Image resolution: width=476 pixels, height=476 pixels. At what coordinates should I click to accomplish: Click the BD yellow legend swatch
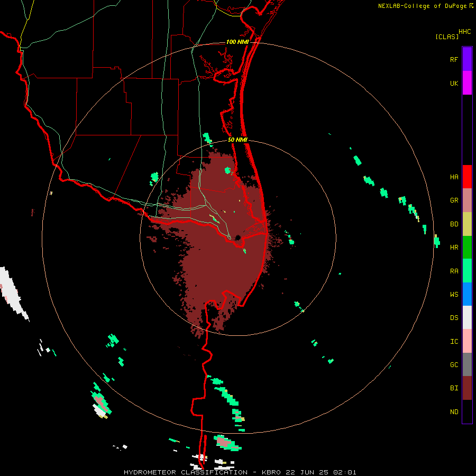(x=467, y=224)
